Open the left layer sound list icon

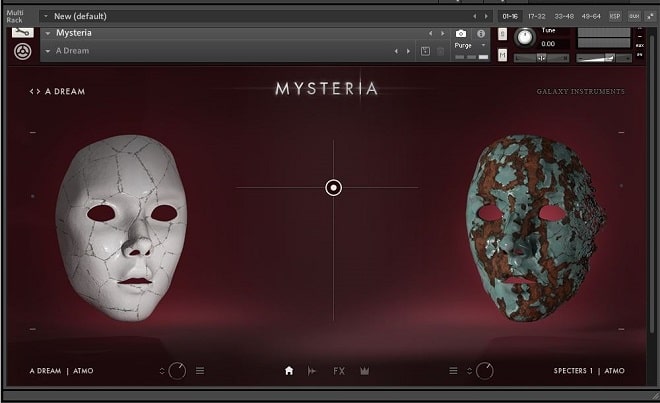click(x=200, y=371)
